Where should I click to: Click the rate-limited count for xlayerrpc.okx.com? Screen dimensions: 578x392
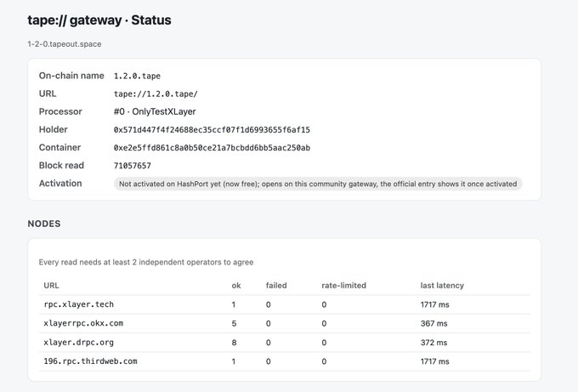pyautogui.click(x=324, y=323)
